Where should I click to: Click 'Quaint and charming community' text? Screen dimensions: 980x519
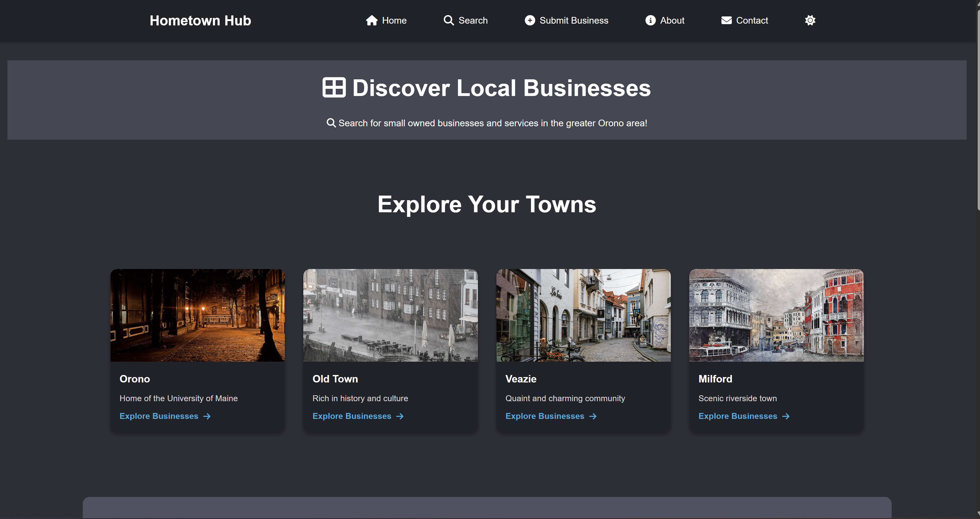[x=565, y=398]
